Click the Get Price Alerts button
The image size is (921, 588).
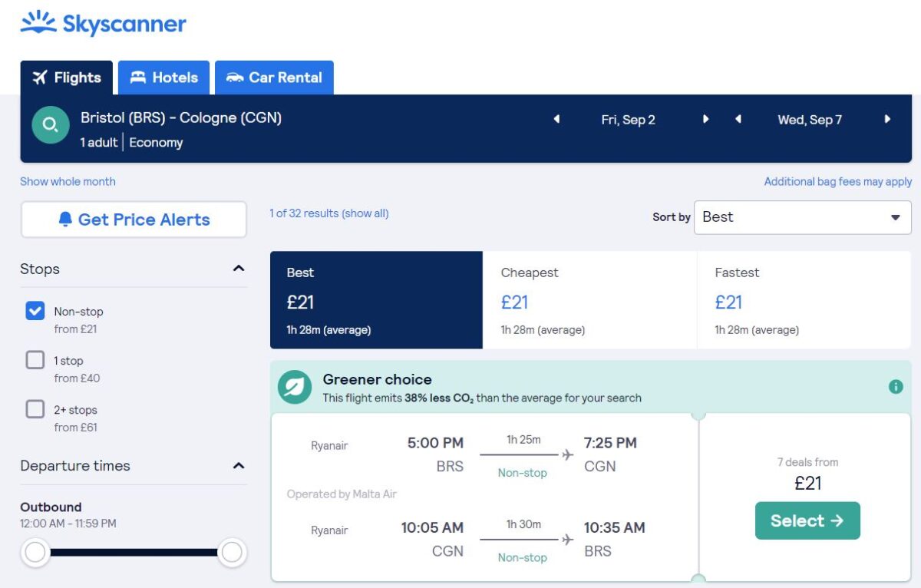tap(134, 220)
